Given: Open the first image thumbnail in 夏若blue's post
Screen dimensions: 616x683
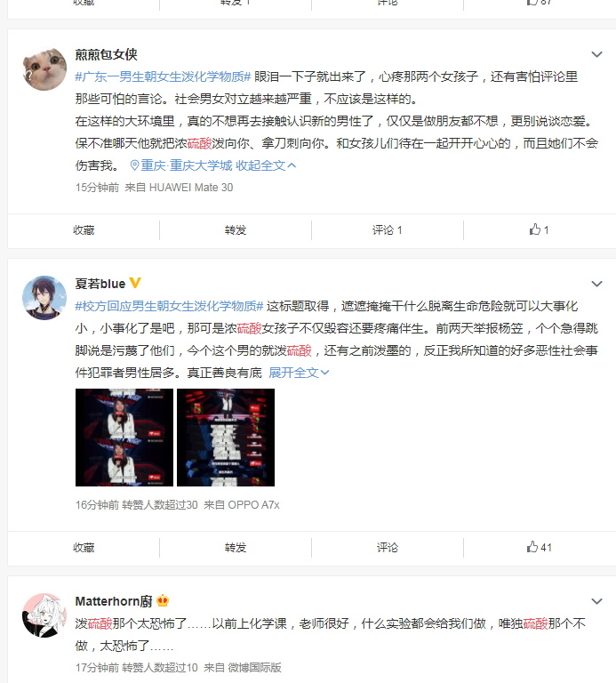Looking at the screenshot, I should point(124,438).
